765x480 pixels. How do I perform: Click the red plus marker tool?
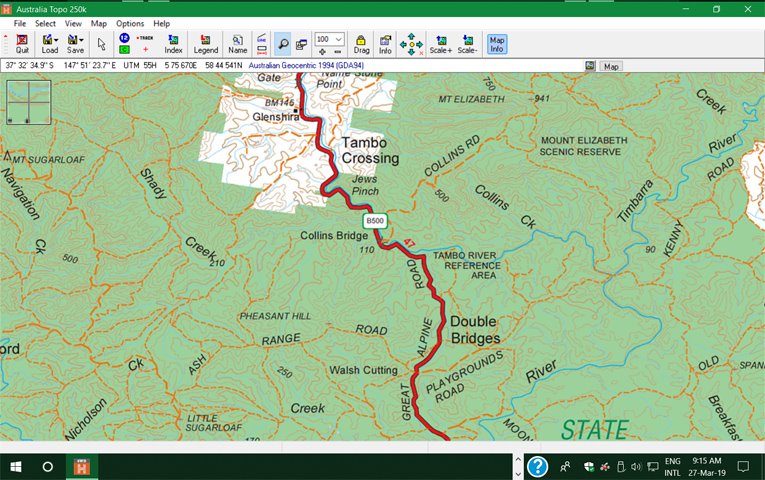point(145,49)
